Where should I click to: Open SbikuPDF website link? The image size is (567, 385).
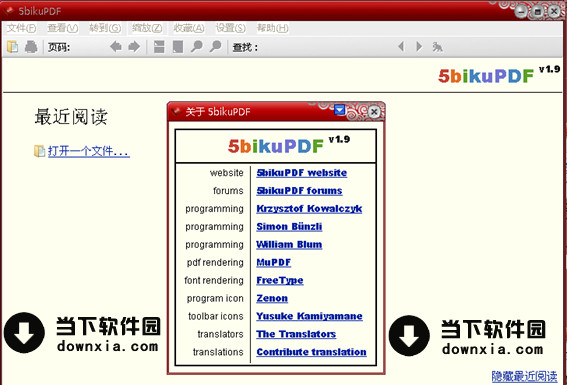302,173
